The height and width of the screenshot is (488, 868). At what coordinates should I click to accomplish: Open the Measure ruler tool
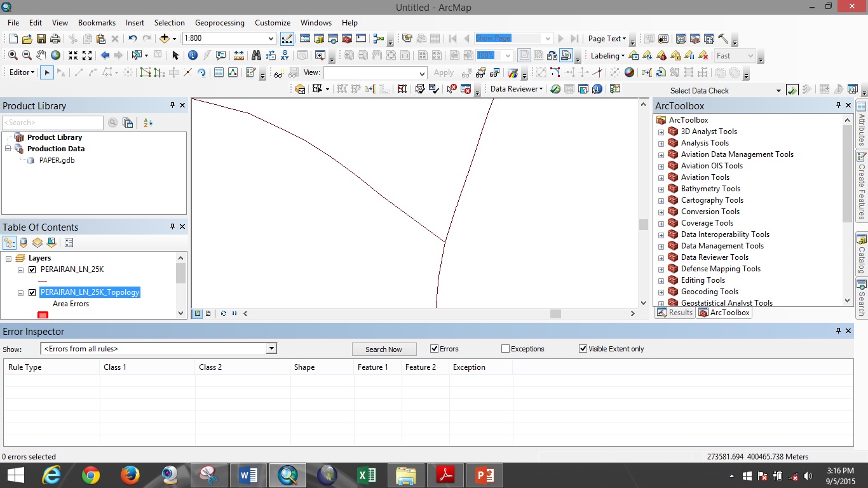239,55
